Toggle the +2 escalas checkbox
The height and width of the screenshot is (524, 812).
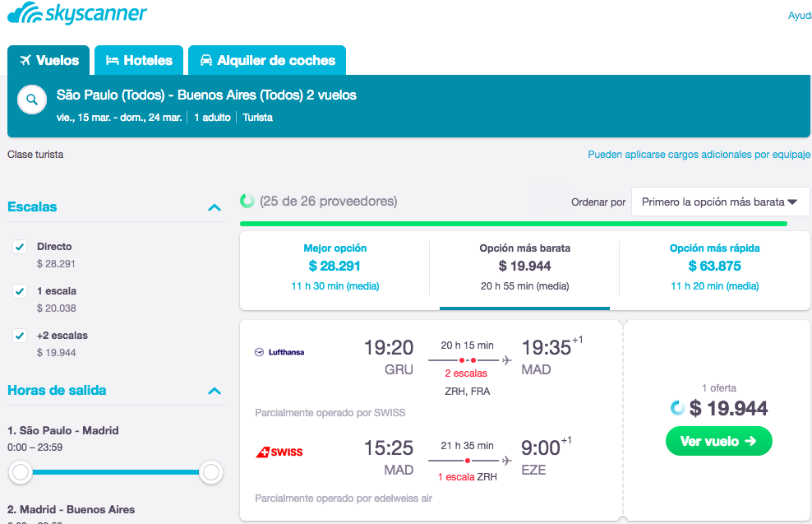pos(21,336)
